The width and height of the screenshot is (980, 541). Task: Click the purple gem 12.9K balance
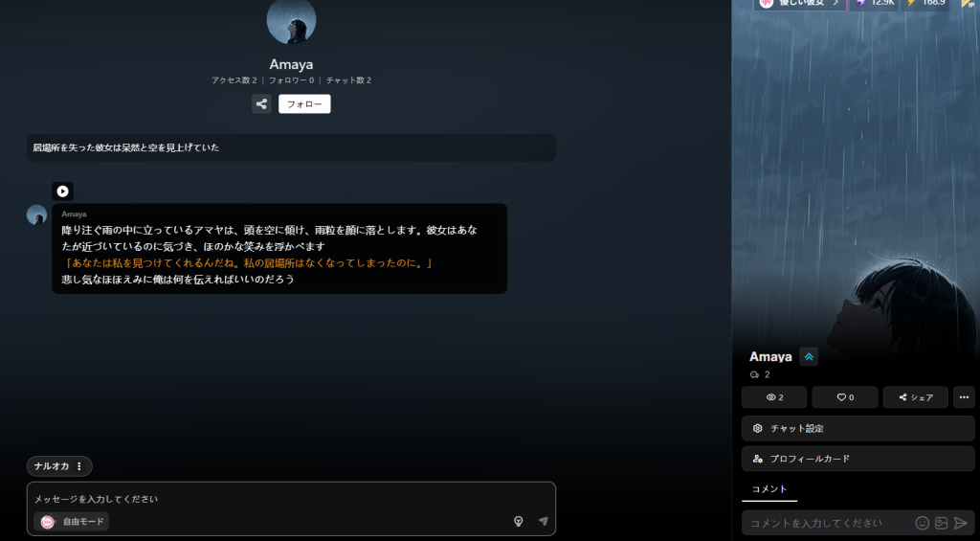(x=875, y=3)
